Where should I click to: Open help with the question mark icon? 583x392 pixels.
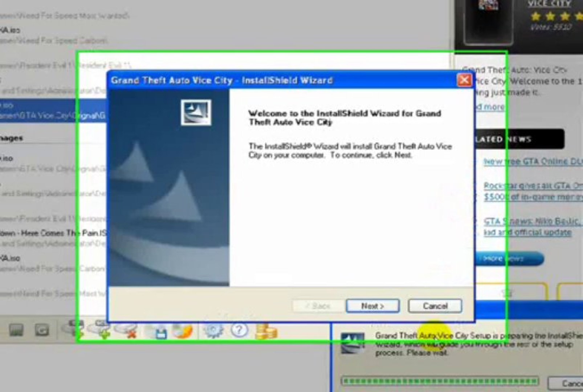pos(239,330)
